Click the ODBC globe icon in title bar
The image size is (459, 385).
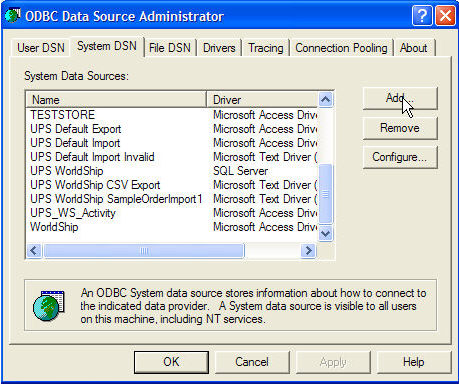point(13,16)
